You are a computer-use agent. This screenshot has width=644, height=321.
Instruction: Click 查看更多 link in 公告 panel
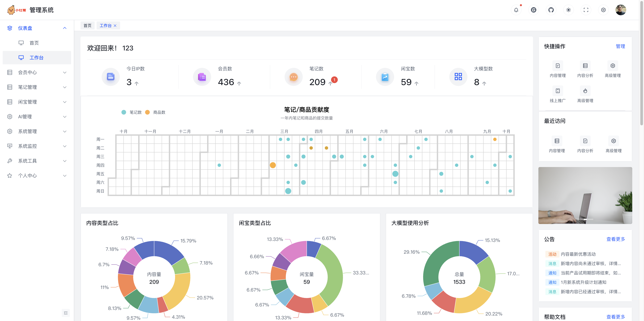(615, 239)
